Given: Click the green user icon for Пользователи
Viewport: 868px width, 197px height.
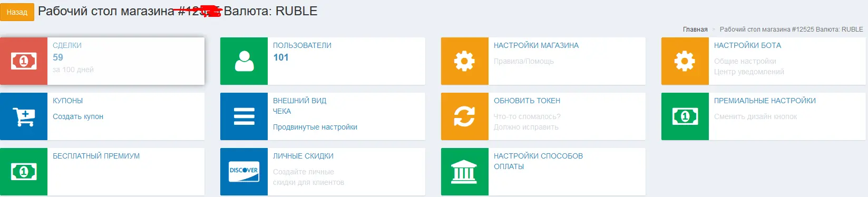Looking at the screenshot, I should coord(244,61).
